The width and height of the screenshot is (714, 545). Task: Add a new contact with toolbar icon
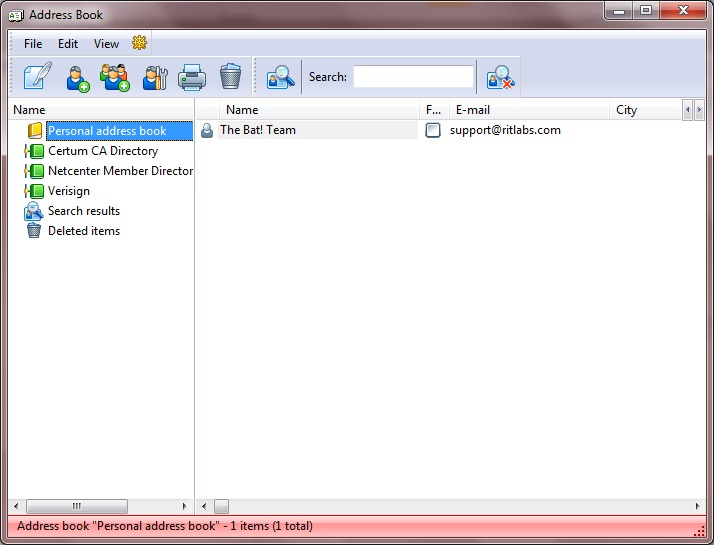click(x=77, y=78)
